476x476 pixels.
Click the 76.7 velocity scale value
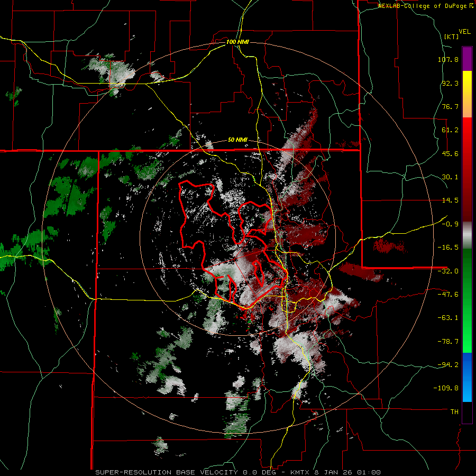(450, 106)
